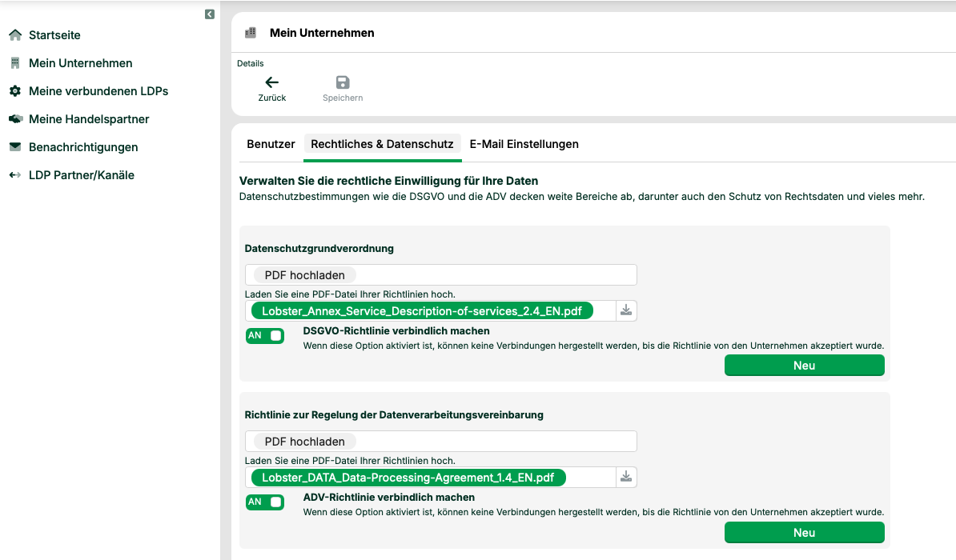Click PDF hochladen for Datenschutzgrundverordnung

click(x=305, y=275)
